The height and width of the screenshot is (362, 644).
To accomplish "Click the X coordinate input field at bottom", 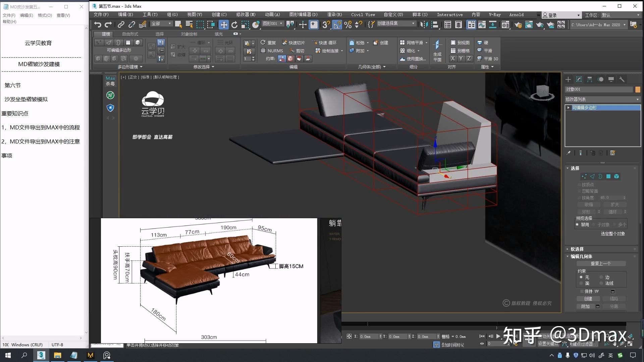I will click(x=369, y=336).
